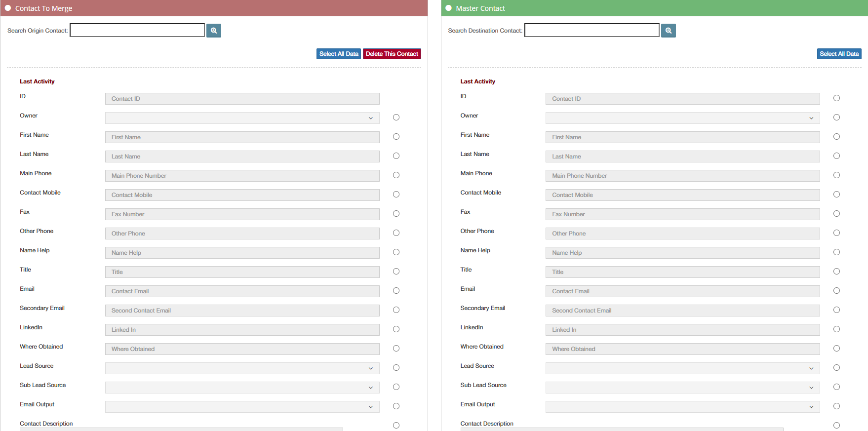The width and height of the screenshot is (868, 431).
Task: Click Other Phone field in Master Contact
Action: 683,234
